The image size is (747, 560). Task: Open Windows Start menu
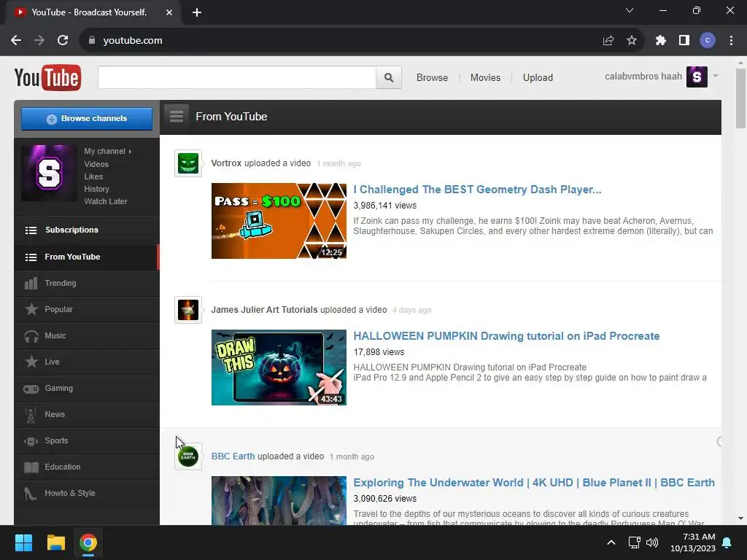[23, 542]
